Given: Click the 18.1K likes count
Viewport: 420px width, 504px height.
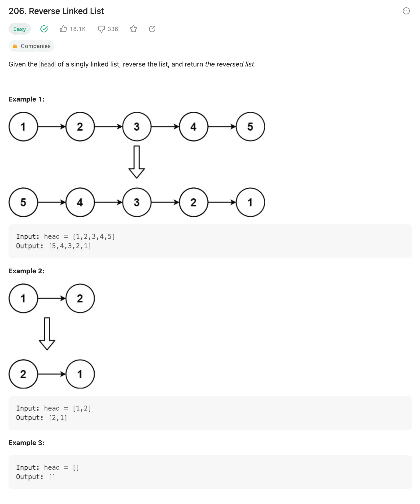Looking at the screenshot, I should [x=78, y=29].
